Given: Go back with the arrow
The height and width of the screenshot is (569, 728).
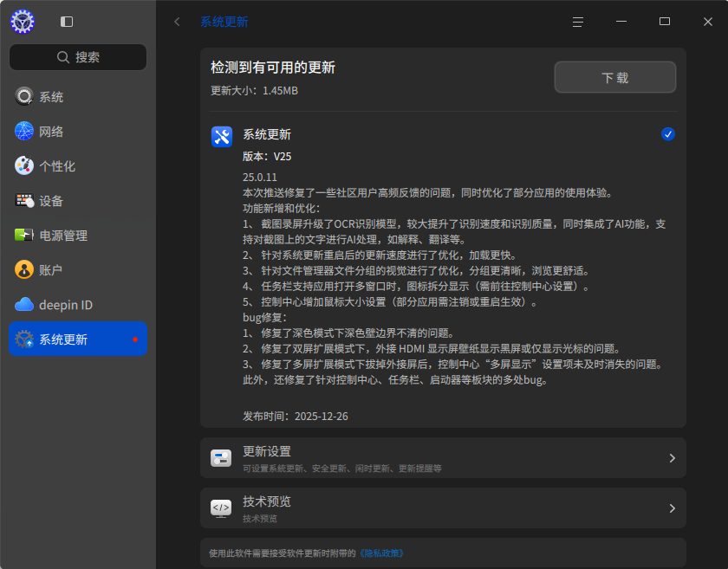Looking at the screenshot, I should pyautogui.click(x=177, y=22).
